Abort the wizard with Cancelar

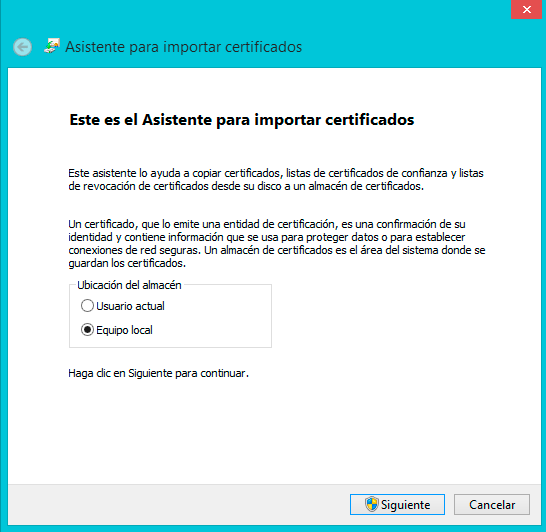click(x=492, y=504)
